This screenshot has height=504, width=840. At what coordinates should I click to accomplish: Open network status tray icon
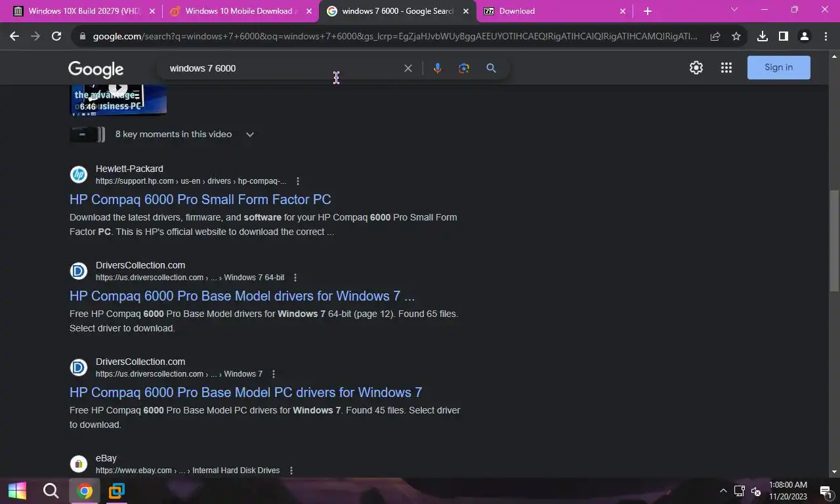[740, 491]
